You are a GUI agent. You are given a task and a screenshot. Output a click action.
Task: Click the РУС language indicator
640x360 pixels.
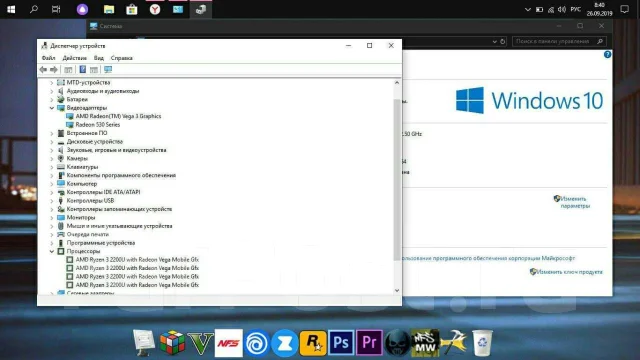coord(576,9)
